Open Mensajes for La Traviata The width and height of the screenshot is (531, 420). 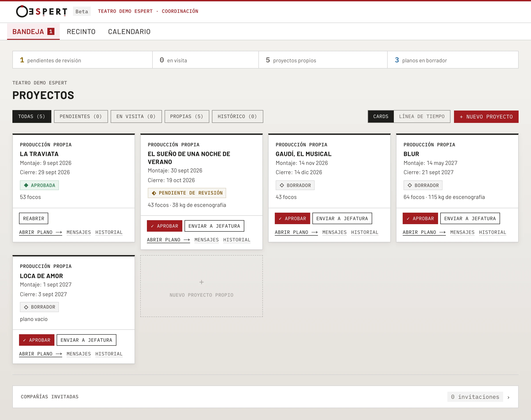tap(79, 232)
